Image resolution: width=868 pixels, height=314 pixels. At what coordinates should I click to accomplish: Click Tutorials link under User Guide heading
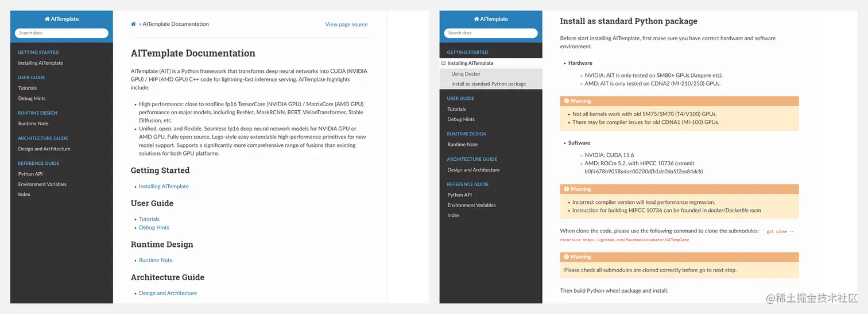149,219
